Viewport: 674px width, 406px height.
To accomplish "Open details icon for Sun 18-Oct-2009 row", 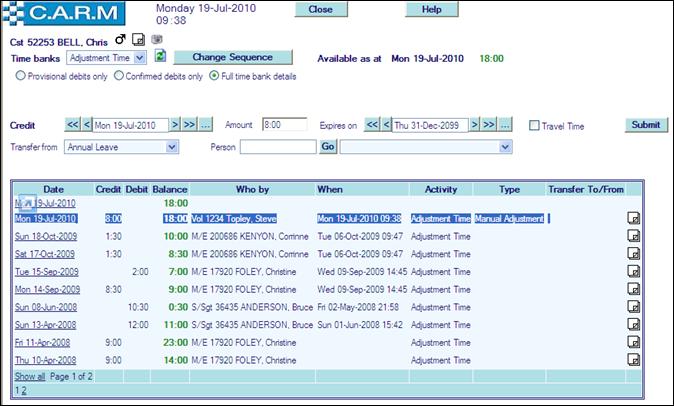I will [x=633, y=236].
